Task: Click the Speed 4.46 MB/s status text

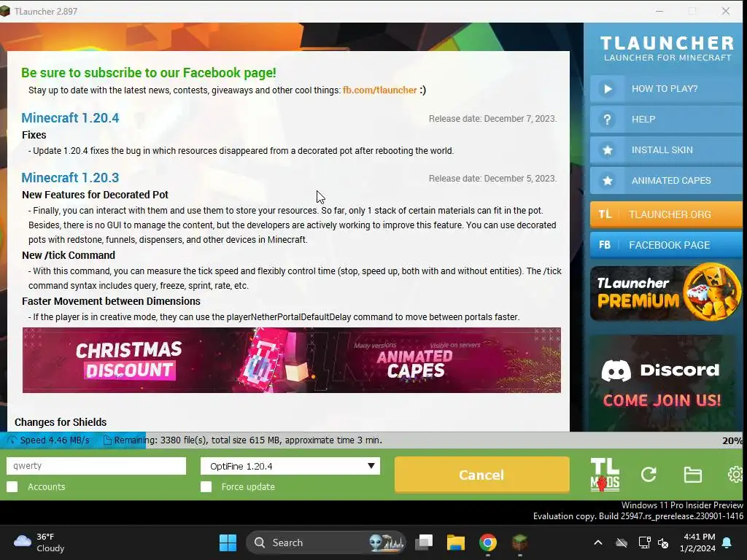Action: pyautogui.click(x=54, y=440)
